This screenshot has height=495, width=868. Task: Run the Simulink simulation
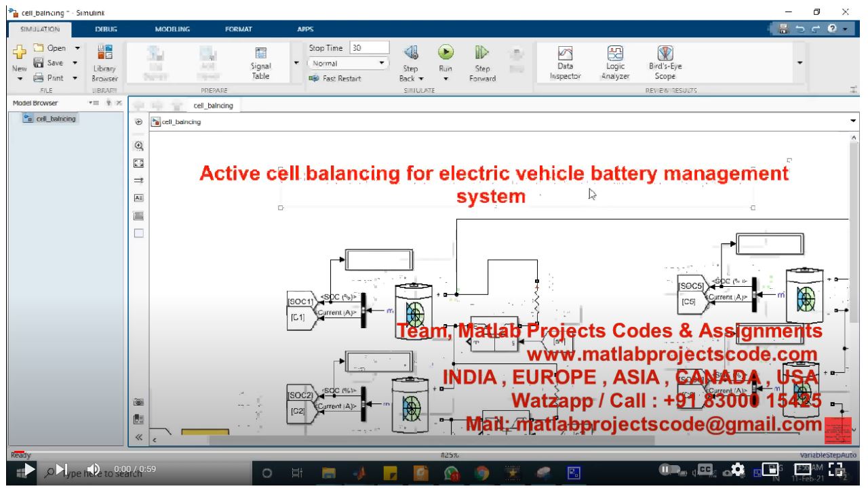pyautogui.click(x=446, y=53)
